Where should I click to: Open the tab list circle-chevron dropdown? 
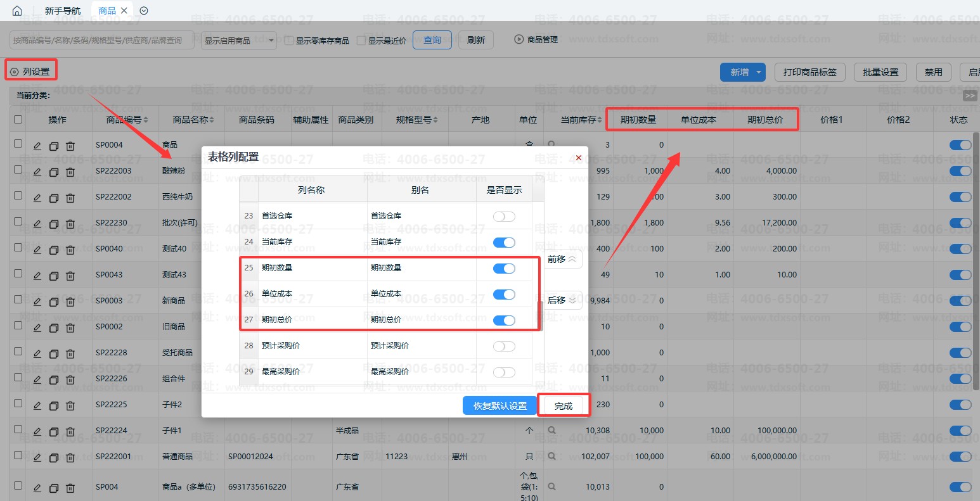[x=144, y=11]
